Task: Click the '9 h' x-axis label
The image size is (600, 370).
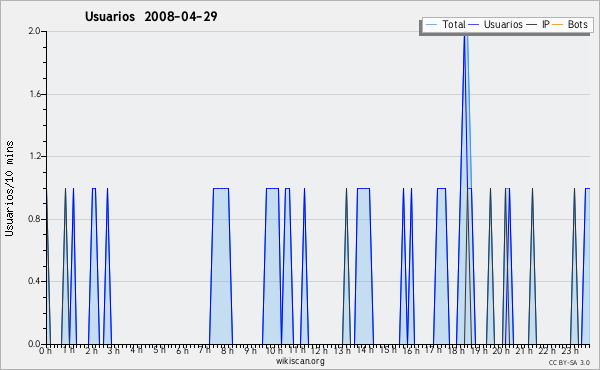Action: pos(250,350)
